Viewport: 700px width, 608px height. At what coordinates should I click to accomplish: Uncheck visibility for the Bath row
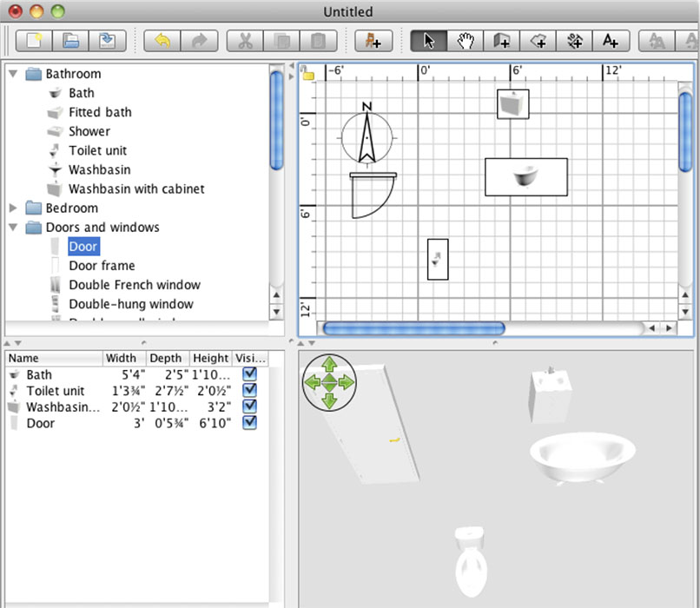250,374
